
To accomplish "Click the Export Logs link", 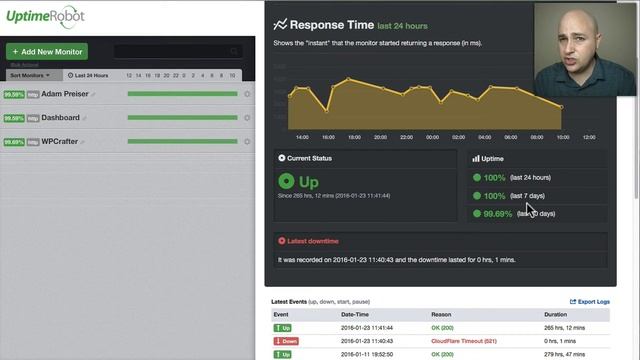I will (x=590, y=302).
